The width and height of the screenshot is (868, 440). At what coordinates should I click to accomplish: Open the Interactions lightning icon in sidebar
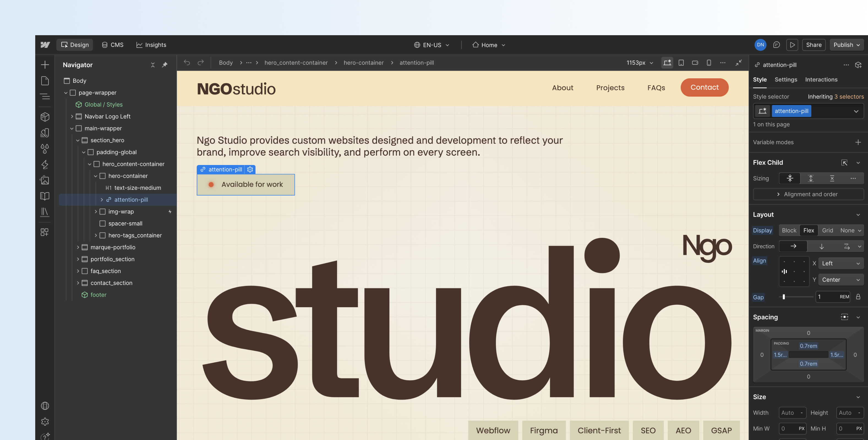coord(45,164)
